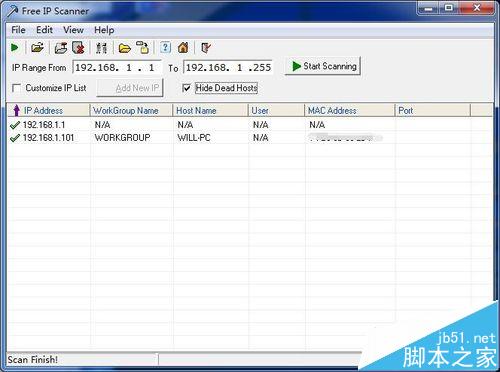This screenshot has width=500, height=372.
Task: Open help with the question mark icon
Action: pos(165,47)
